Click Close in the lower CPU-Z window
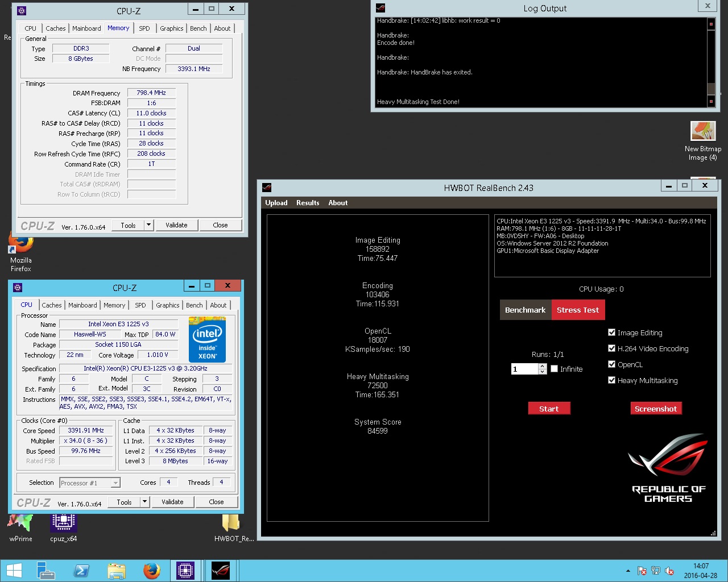The height and width of the screenshot is (582, 728). (x=216, y=502)
